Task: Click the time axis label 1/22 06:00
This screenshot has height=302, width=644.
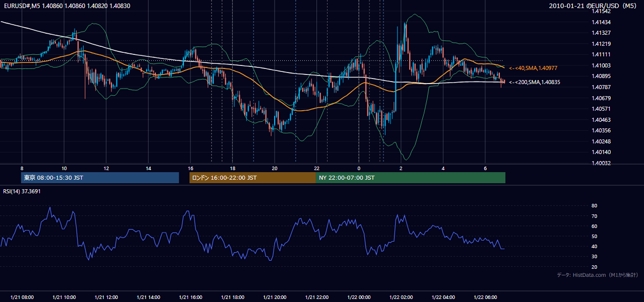Action: [485, 297]
